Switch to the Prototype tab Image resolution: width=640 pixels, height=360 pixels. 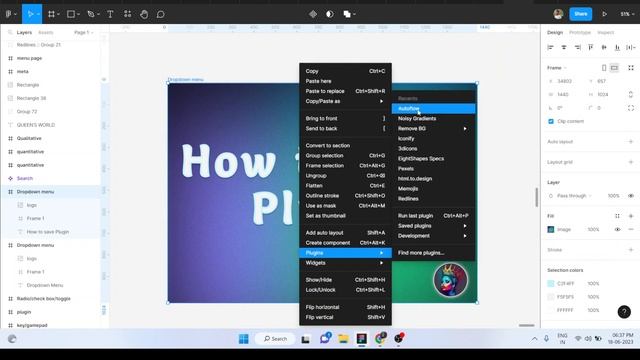coord(580,32)
